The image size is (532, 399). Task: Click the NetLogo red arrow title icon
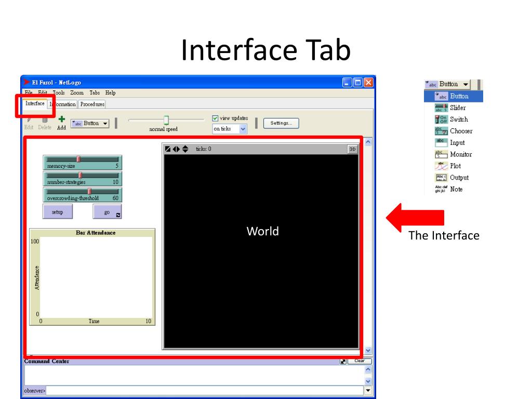(x=26, y=82)
